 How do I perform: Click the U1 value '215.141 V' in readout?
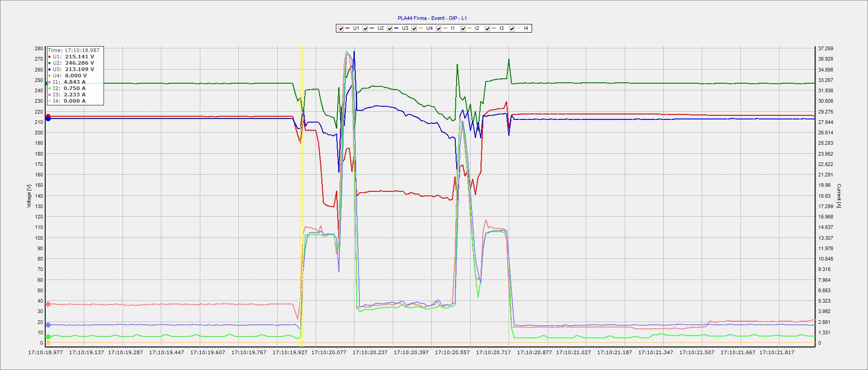click(80, 57)
